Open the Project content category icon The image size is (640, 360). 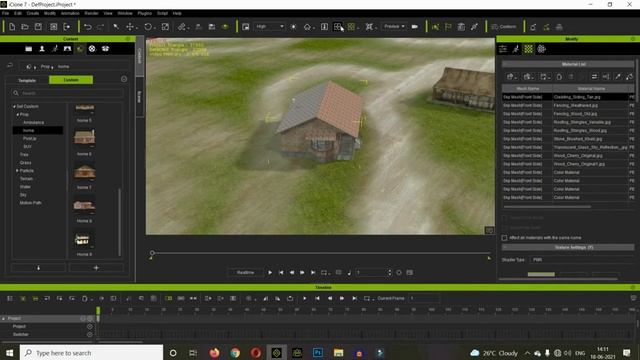[29, 49]
